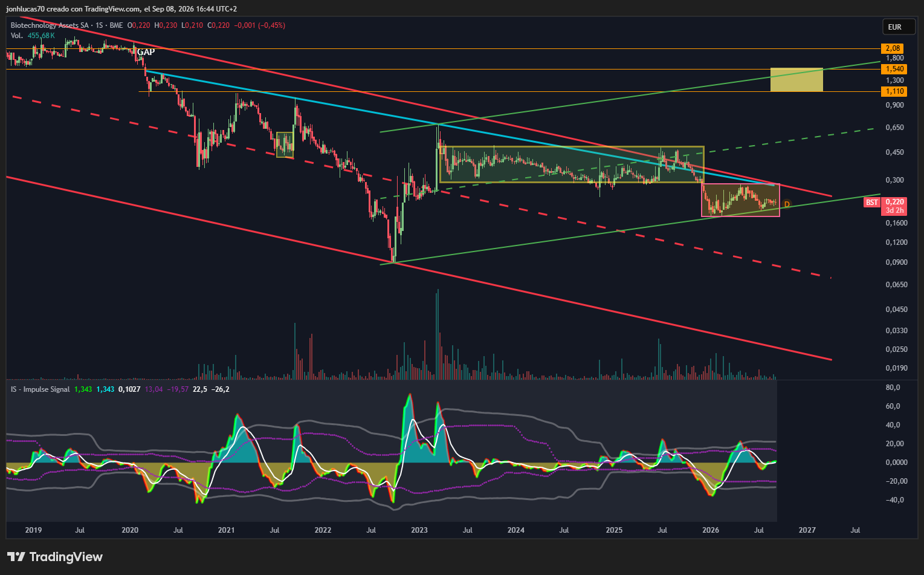Expand the IS - Impulse Signal indicator legend

click(x=40, y=389)
